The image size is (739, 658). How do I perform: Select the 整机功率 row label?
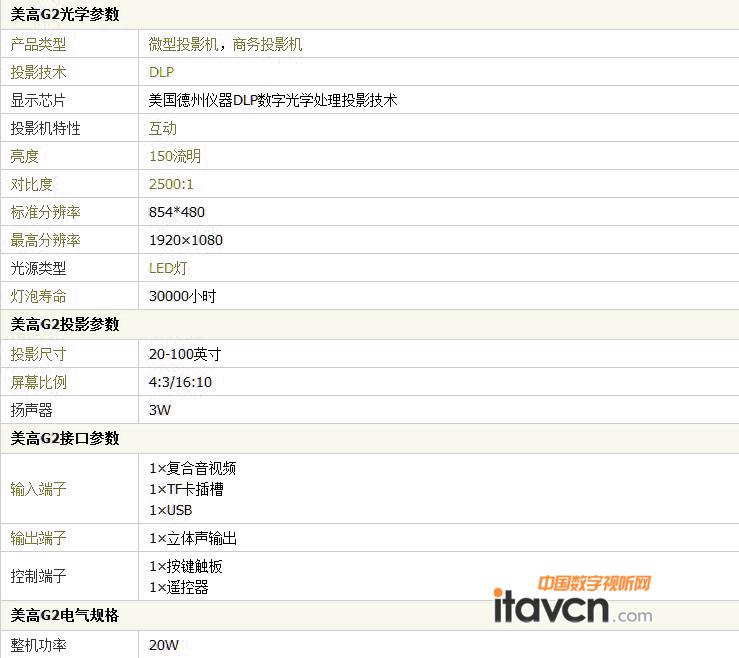[x=38, y=645]
